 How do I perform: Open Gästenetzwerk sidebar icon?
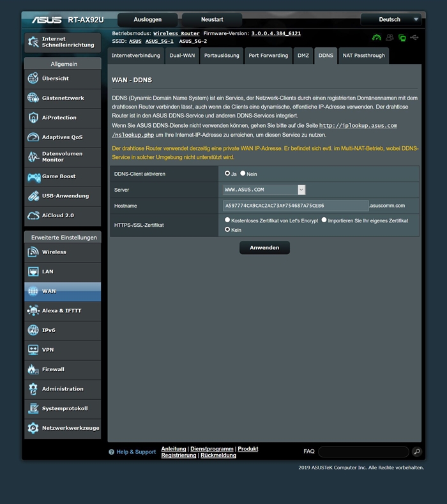[33, 98]
